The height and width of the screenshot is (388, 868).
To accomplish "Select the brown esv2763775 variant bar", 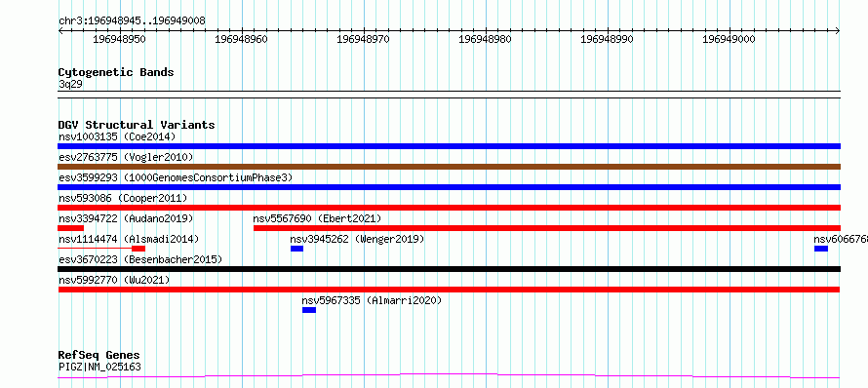I will point(449,167).
